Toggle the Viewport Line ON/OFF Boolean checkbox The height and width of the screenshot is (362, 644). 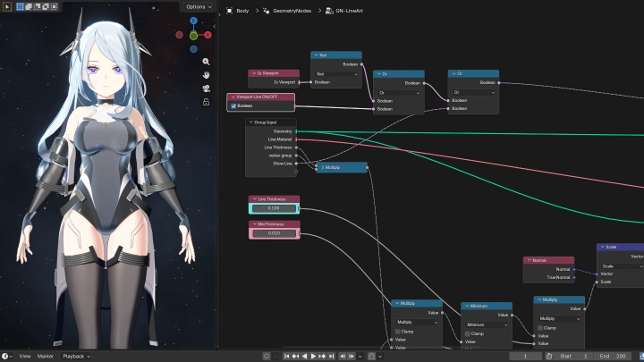click(233, 105)
